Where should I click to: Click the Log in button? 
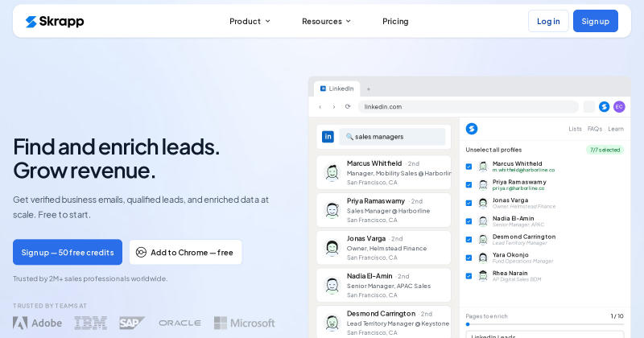pyautogui.click(x=548, y=21)
